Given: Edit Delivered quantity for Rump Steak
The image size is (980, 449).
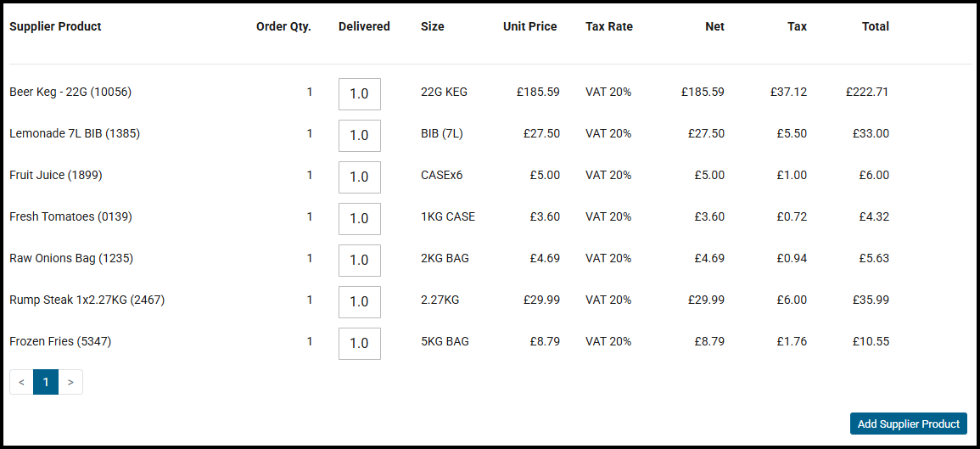Looking at the screenshot, I should [360, 301].
